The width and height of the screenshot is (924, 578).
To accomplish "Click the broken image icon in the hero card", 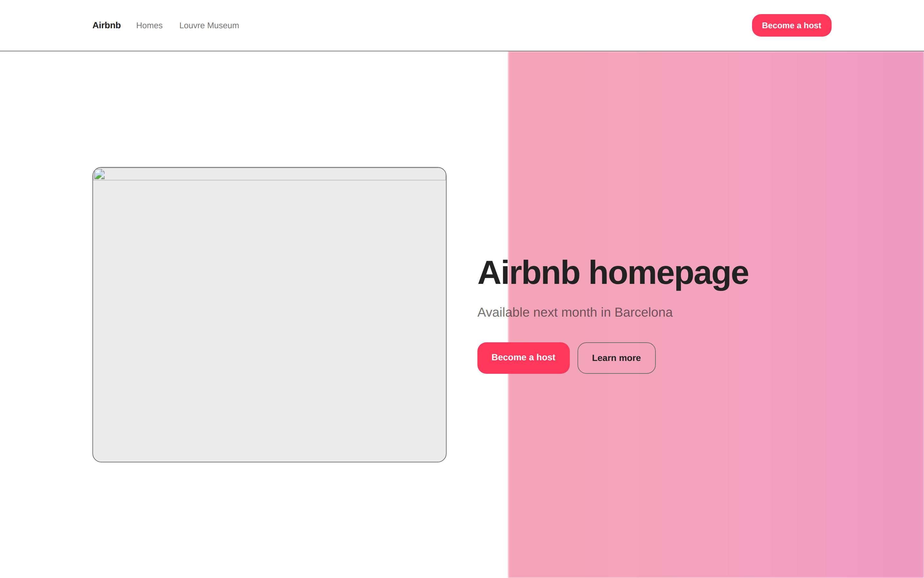I will (100, 174).
